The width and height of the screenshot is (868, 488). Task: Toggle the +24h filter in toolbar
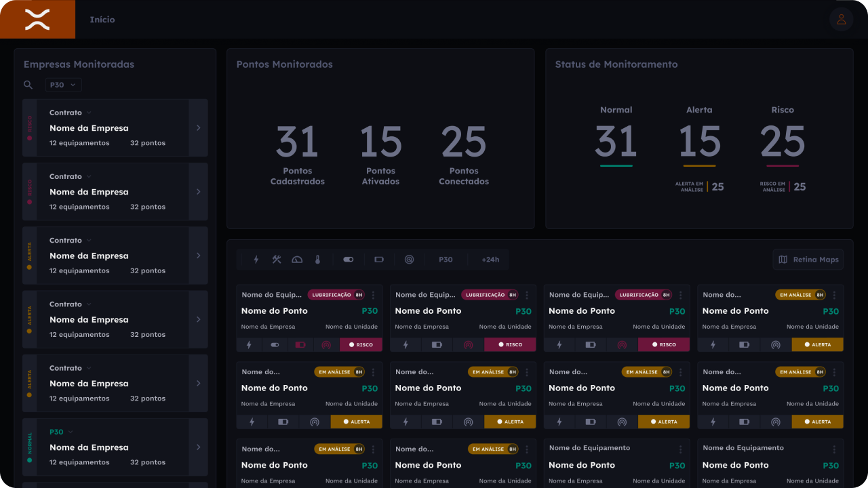pyautogui.click(x=490, y=260)
